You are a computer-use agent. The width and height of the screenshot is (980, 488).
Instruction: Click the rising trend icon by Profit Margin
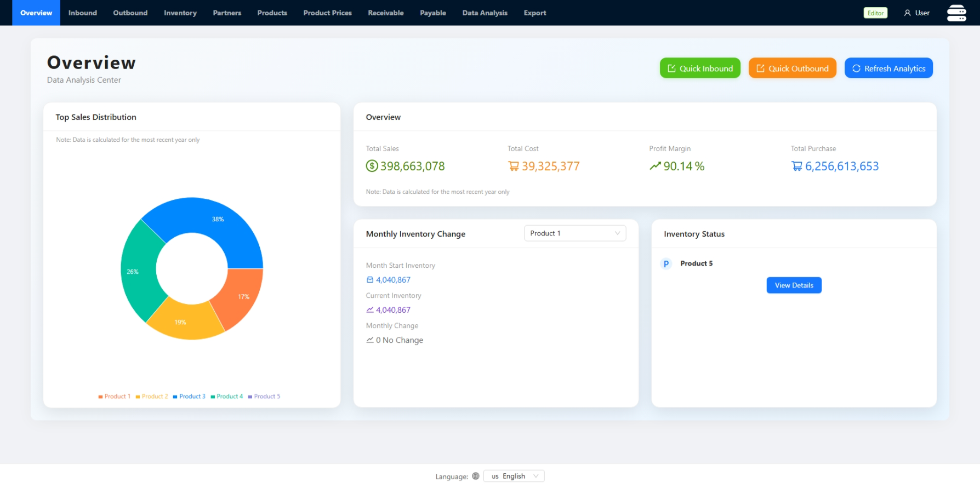(x=655, y=166)
